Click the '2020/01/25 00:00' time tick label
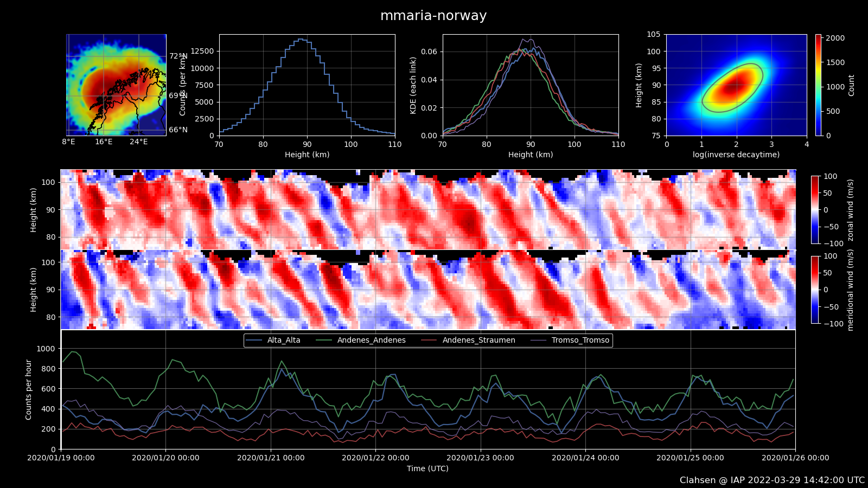This screenshot has height=488, width=868. [690, 458]
